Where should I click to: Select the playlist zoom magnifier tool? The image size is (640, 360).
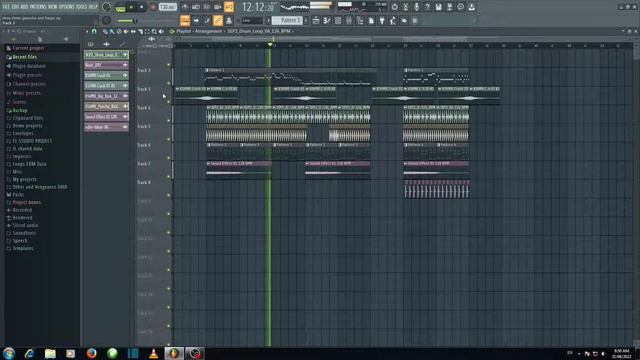[154, 31]
